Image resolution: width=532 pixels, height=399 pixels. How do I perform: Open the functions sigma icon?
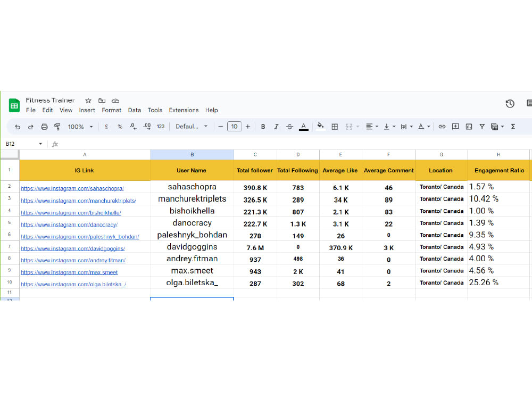(x=513, y=127)
